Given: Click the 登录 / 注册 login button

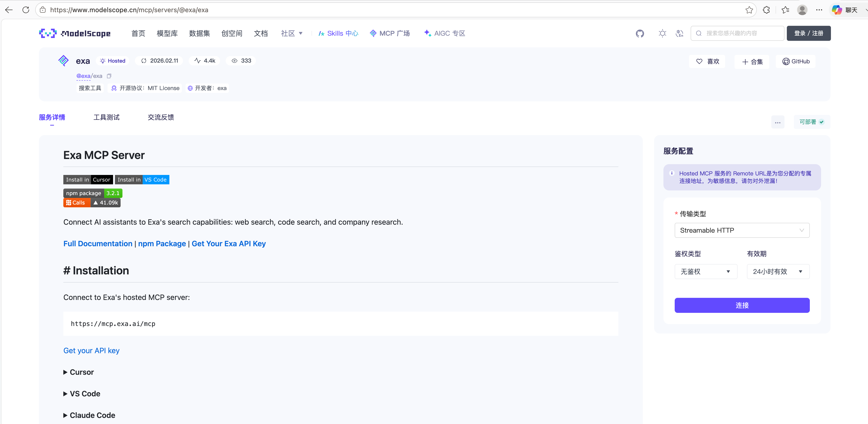Looking at the screenshot, I should pyautogui.click(x=808, y=33).
